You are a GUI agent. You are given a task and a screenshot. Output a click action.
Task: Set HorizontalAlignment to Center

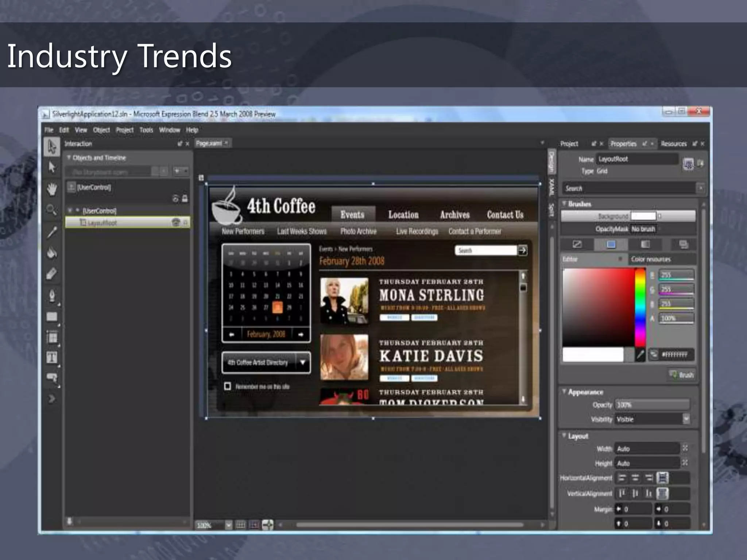click(635, 478)
